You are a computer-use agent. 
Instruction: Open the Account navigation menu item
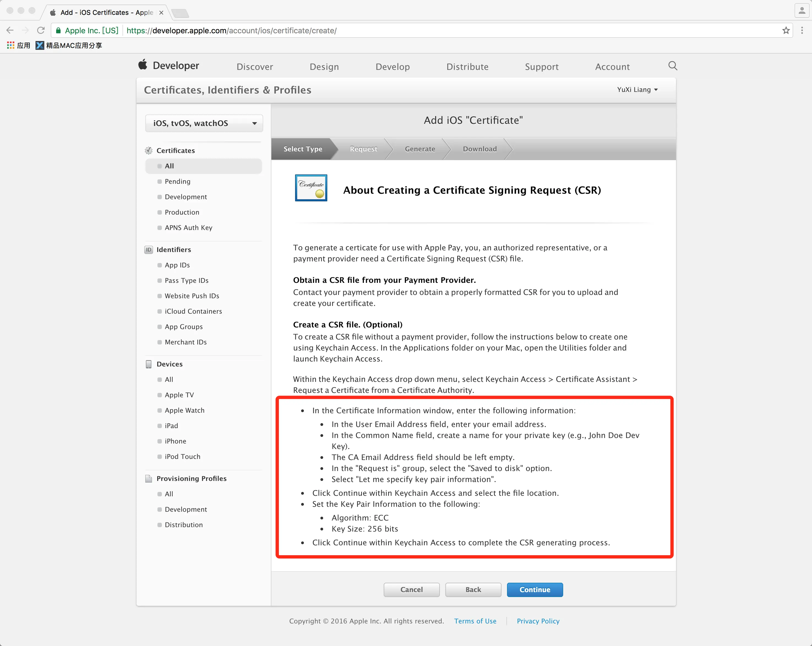tap(612, 67)
